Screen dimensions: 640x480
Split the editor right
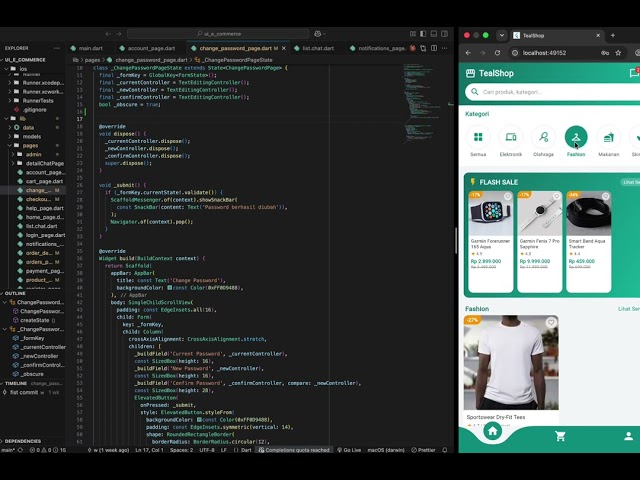(x=434, y=48)
